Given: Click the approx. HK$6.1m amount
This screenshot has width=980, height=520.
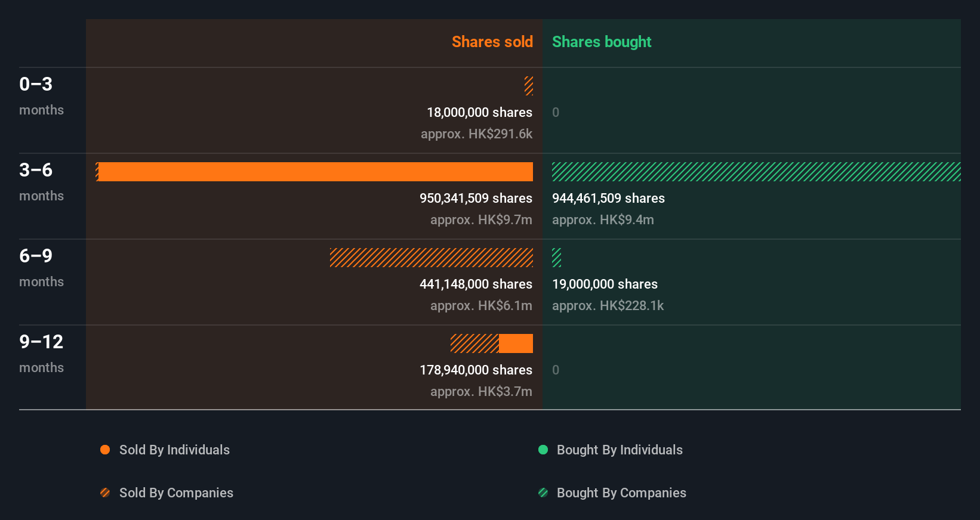Looking at the screenshot, I should click(481, 305).
